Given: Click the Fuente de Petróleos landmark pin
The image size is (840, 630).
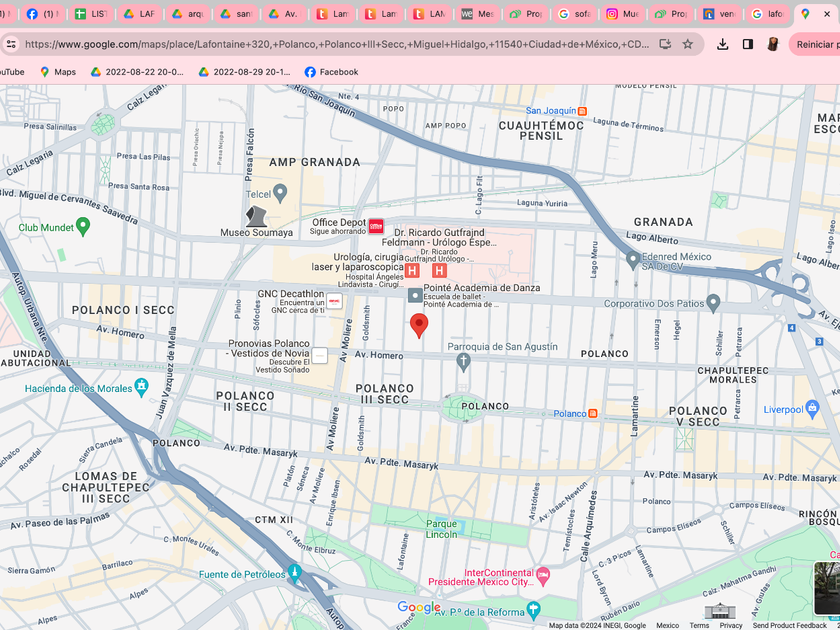Looking at the screenshot, I should click(x=294, y=573).
